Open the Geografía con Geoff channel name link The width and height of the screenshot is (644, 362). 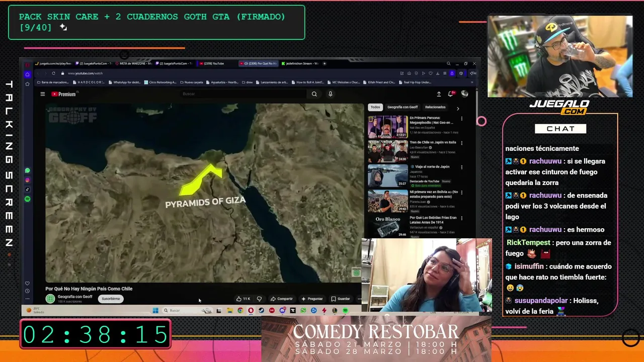click(75, 297)
